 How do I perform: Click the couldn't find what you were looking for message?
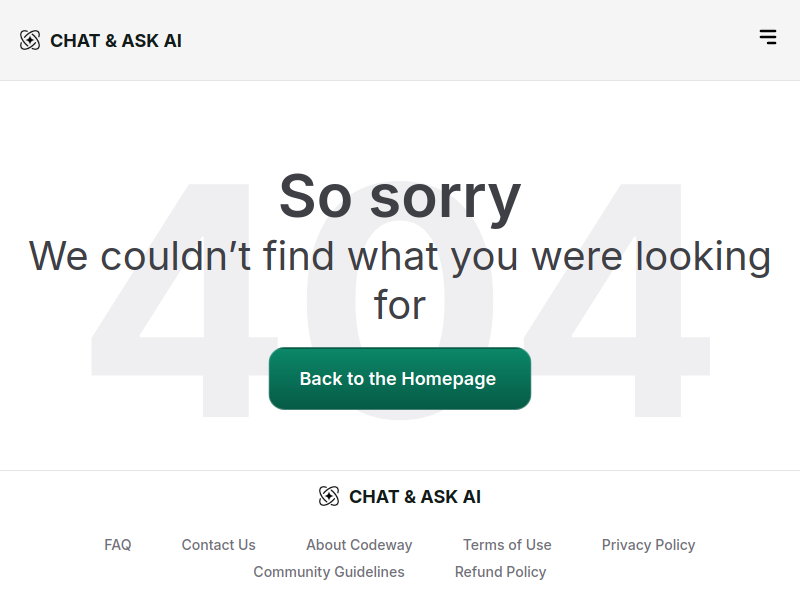400,280
